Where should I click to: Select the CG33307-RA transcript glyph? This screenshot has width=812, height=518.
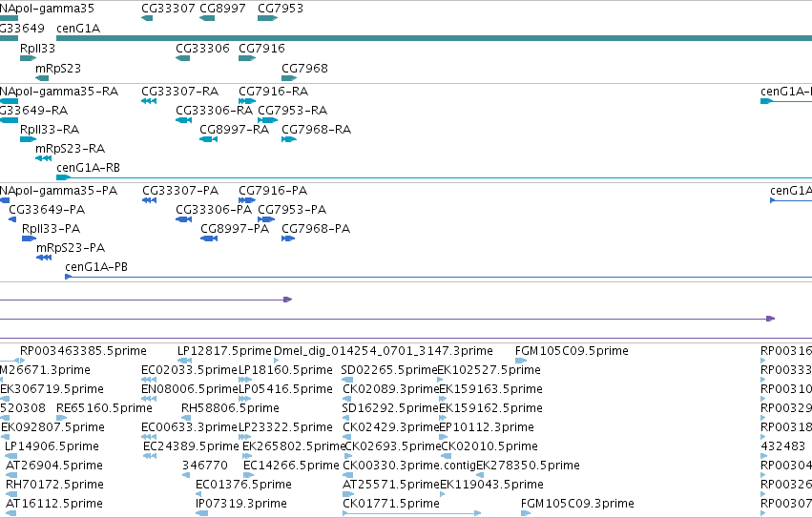tap(149, 101)
